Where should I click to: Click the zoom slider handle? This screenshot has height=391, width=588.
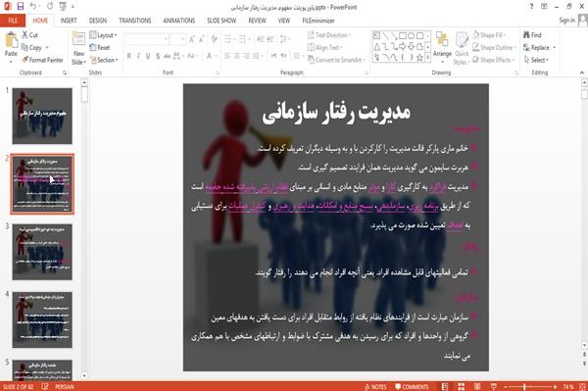[524, 386]
